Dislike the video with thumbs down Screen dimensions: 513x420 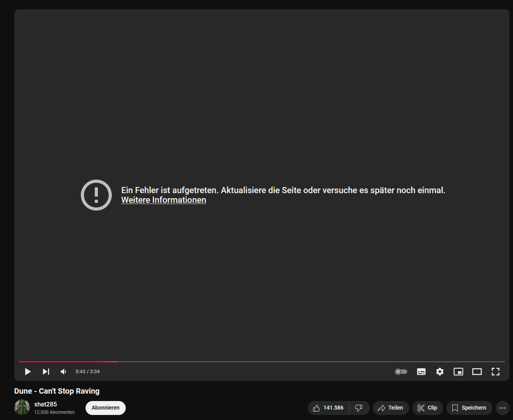coord(359,408)
